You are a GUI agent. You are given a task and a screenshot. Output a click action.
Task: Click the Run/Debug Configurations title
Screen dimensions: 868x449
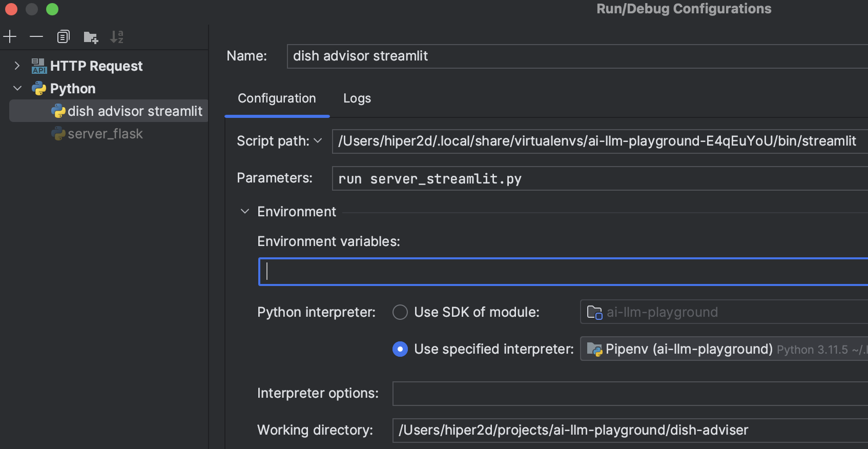click(684, 9)
